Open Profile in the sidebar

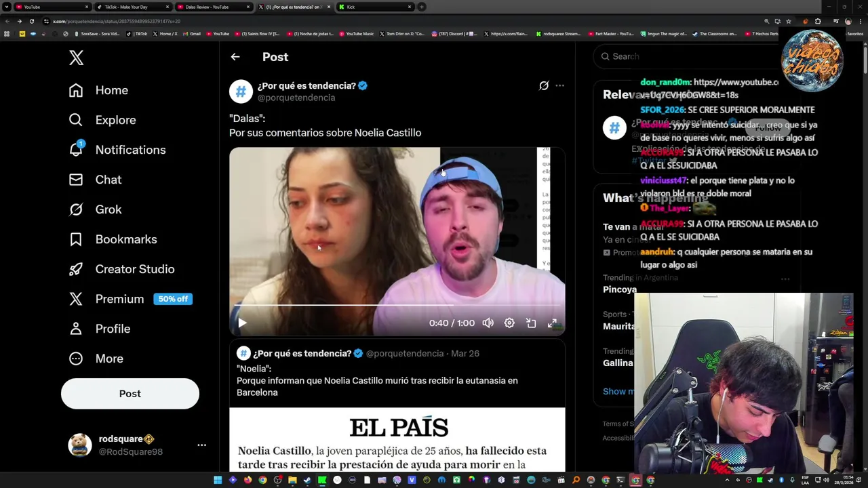coord(99,329)
